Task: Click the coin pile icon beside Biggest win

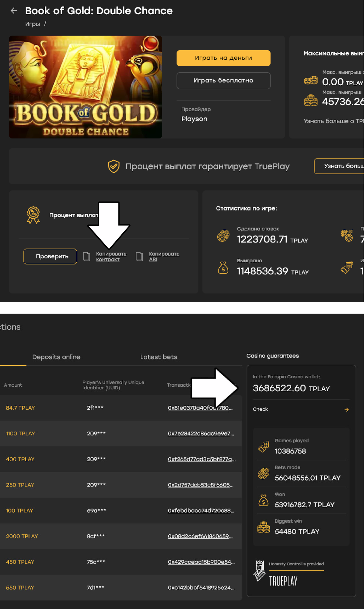Action: pos(264,527)
